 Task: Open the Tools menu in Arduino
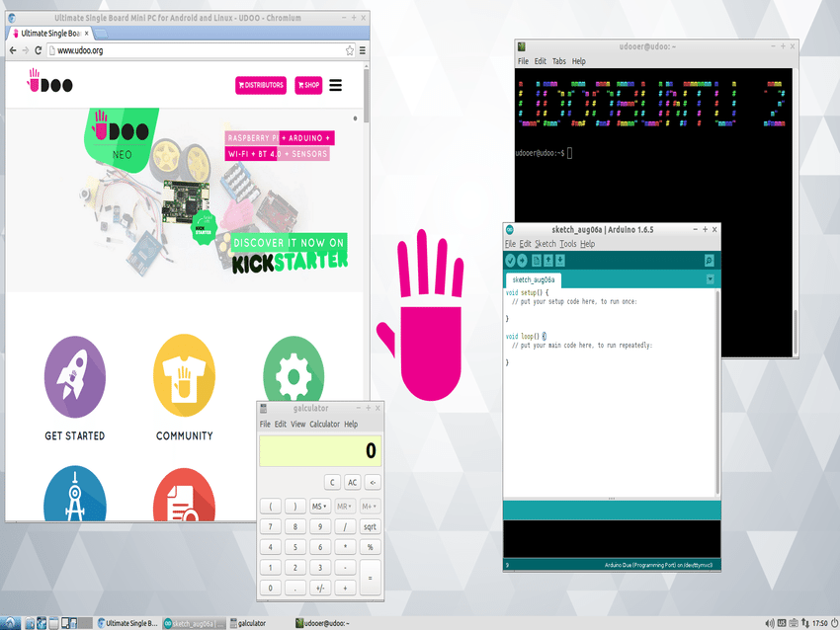pyautogui.click(x=568, y=244)
